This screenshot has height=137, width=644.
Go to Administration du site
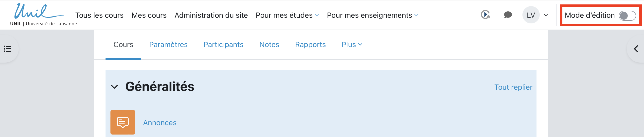[x=211, y=15]
